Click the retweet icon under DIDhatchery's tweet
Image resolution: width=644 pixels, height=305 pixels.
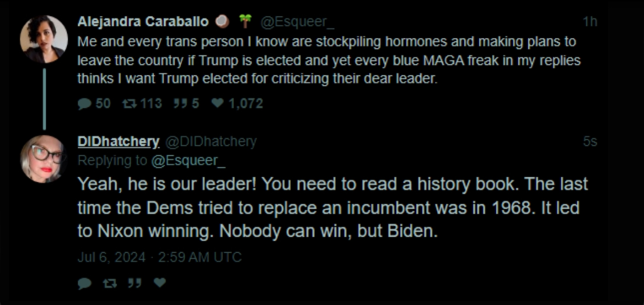110,283
